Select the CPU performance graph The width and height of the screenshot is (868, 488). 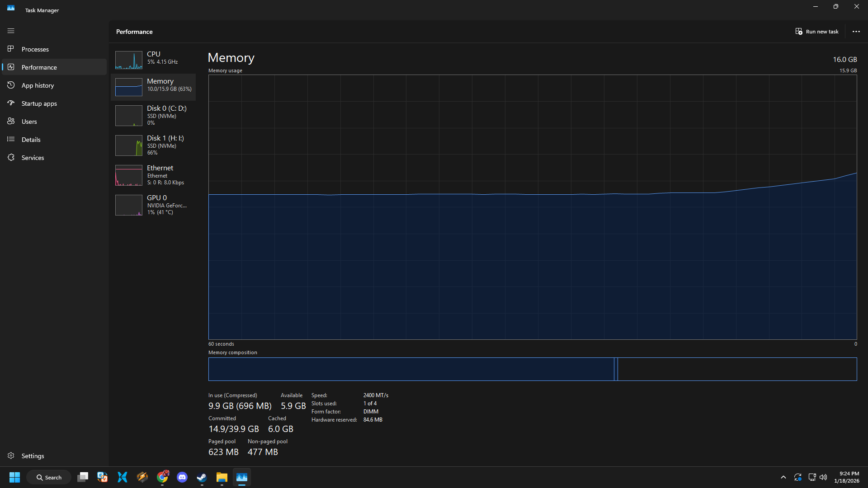click(153, 60)
